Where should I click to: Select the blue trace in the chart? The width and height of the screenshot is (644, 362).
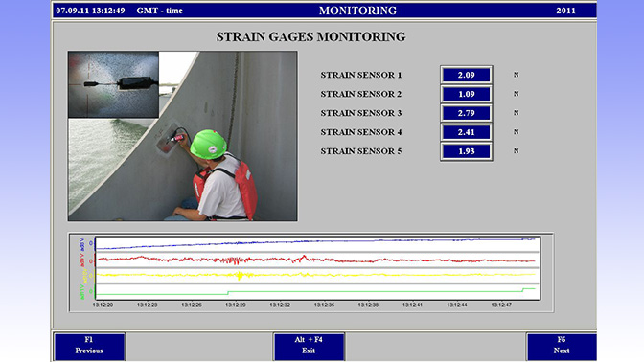(315, 243)
